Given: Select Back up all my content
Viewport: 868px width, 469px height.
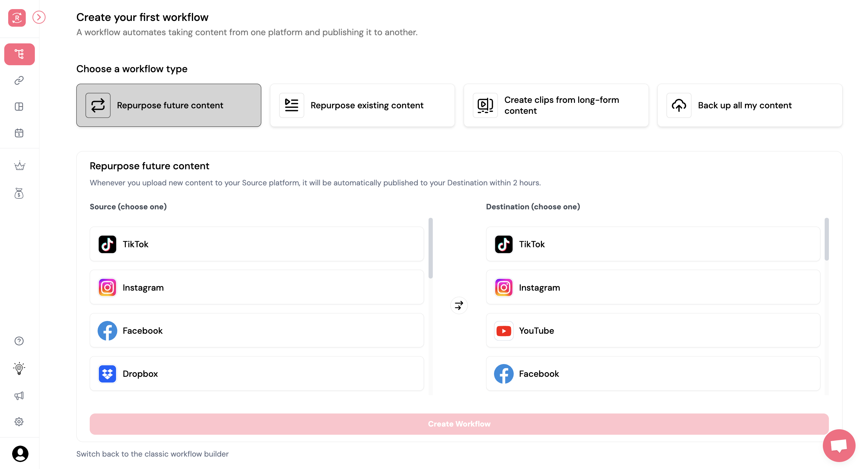Looking at the screenshot, I should click(750, 105).
